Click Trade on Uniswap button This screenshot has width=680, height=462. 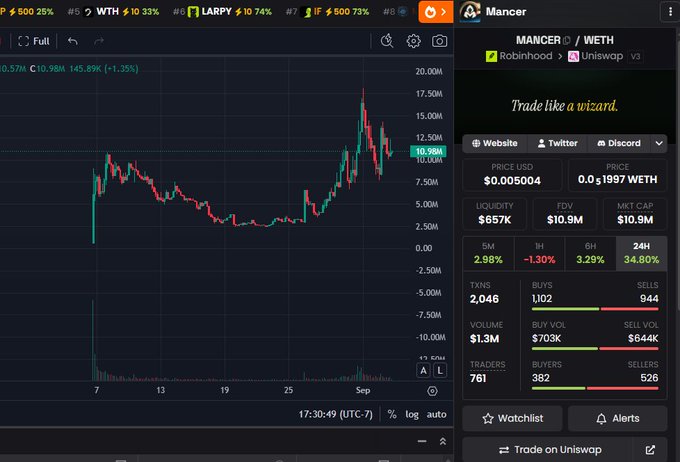(x=549, y=450)
